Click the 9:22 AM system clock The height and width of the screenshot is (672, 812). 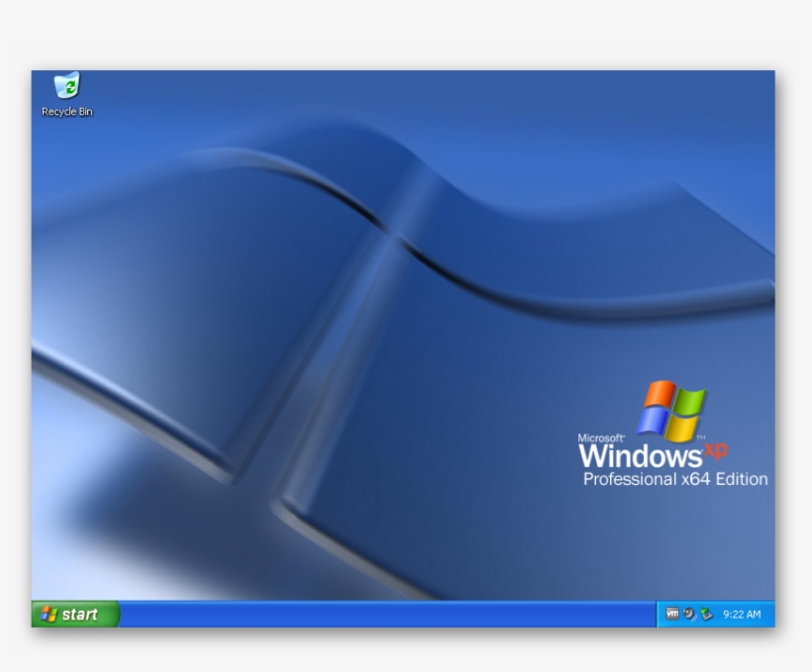pyautogui.click(x=742, y=615)
